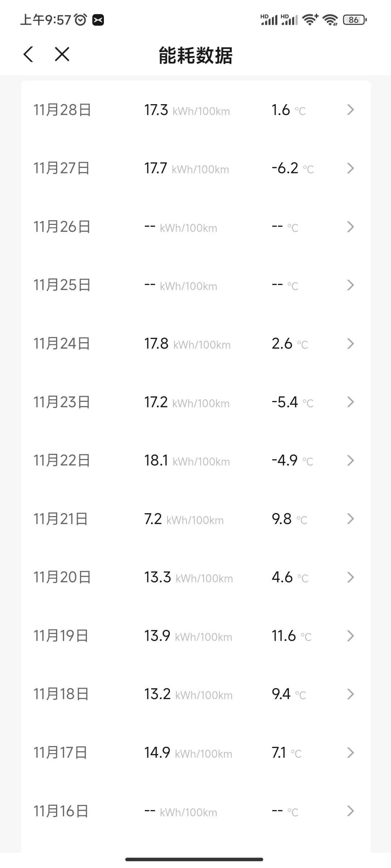Viewport: 391px width, 868px height.
Task: Select 13.3 kWh/100km consumption value
Action: click(x=188, y=578)
